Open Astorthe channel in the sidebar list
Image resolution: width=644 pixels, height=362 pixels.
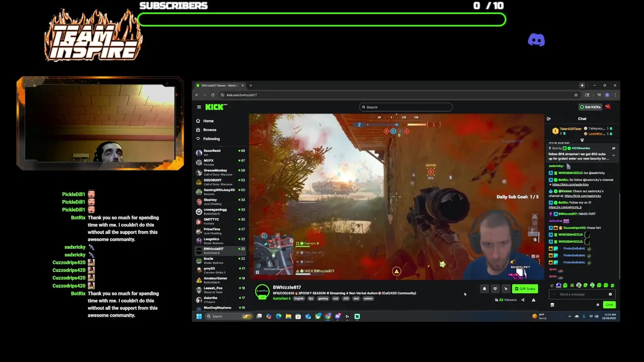pyautogui.click(x=220, y=299)
